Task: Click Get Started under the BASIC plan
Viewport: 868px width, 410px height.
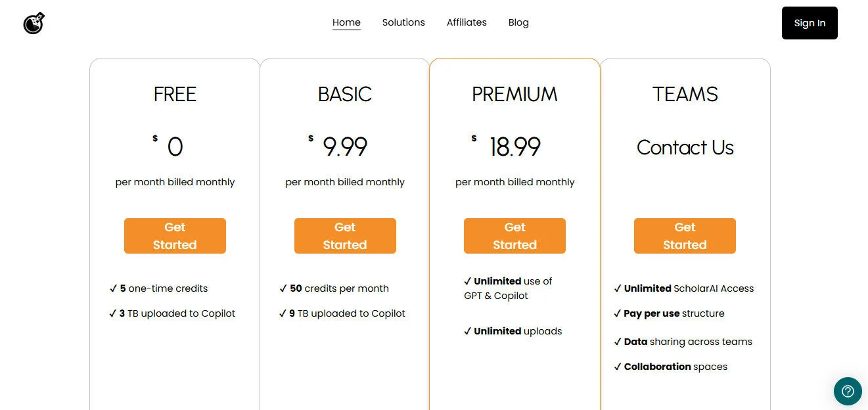Action: pos(345,236)
